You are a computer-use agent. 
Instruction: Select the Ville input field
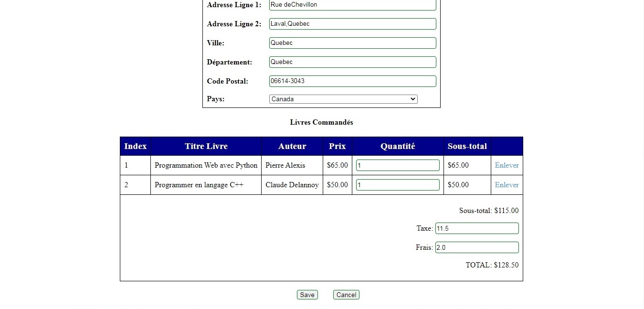click(352, 43)
